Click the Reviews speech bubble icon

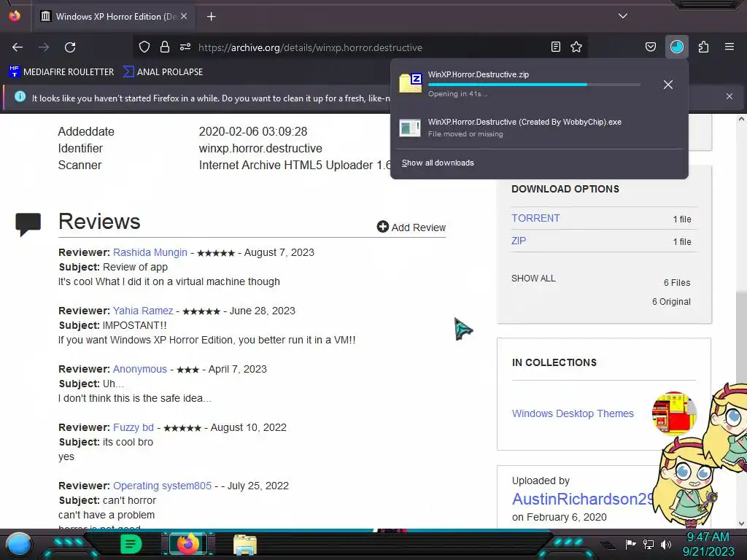pyautogui.click(x=28, y=224)
